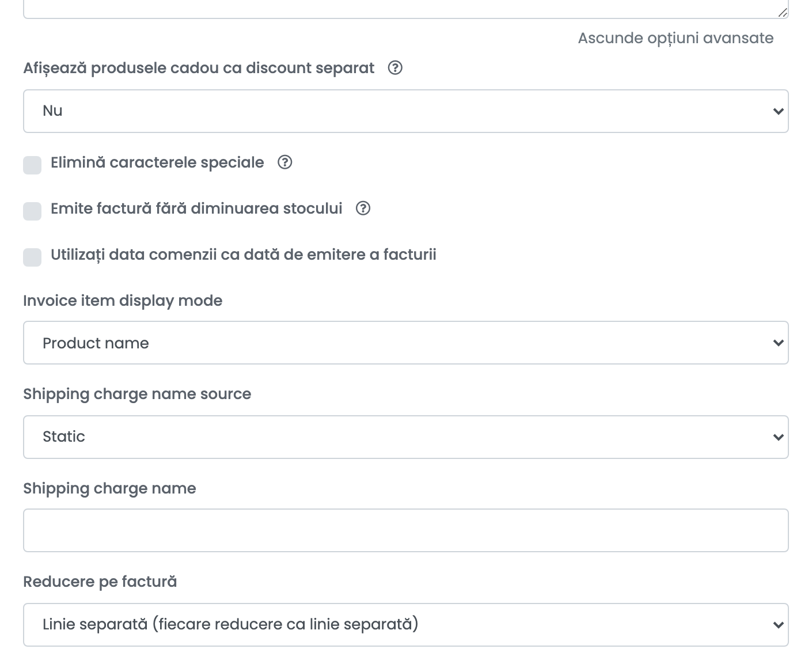Viewport: 812px width, 668px height.
Task: Click 'Afișează produsele cadou ca discount separat' label
Action: click(x=199, y=68)
